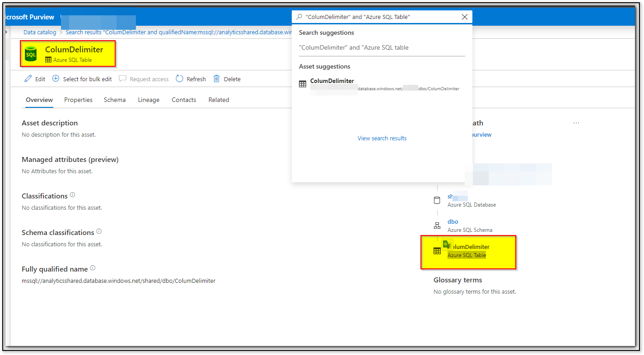Click the Azure SQL Database cylinder icon
Screen dimensions: 644x355
437,200
